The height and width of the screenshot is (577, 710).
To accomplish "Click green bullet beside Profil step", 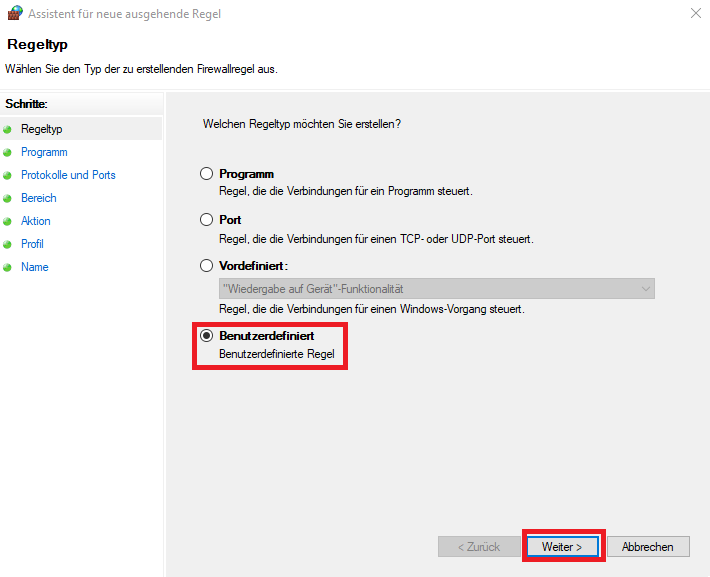I will click(x=7, y=244).
